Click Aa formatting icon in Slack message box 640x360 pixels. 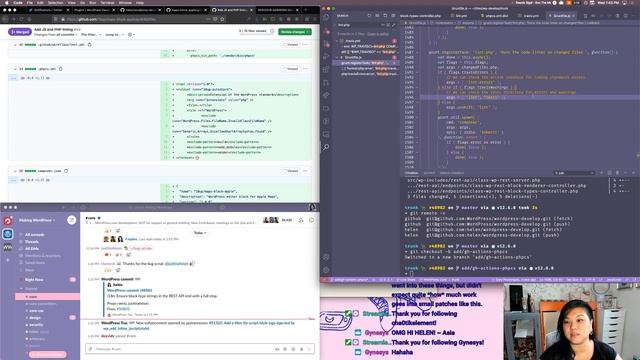coord(277,349)
